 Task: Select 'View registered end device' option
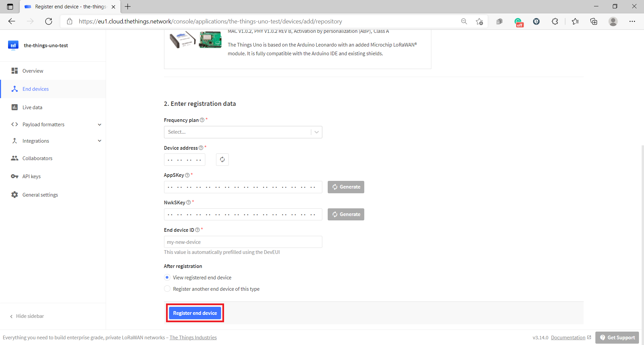pos(167,277)
